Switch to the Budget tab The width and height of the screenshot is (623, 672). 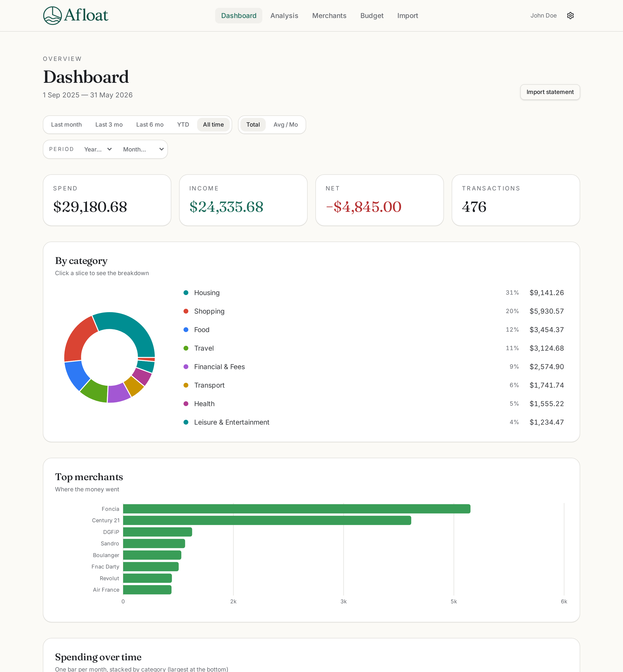(x=372, y=16)
